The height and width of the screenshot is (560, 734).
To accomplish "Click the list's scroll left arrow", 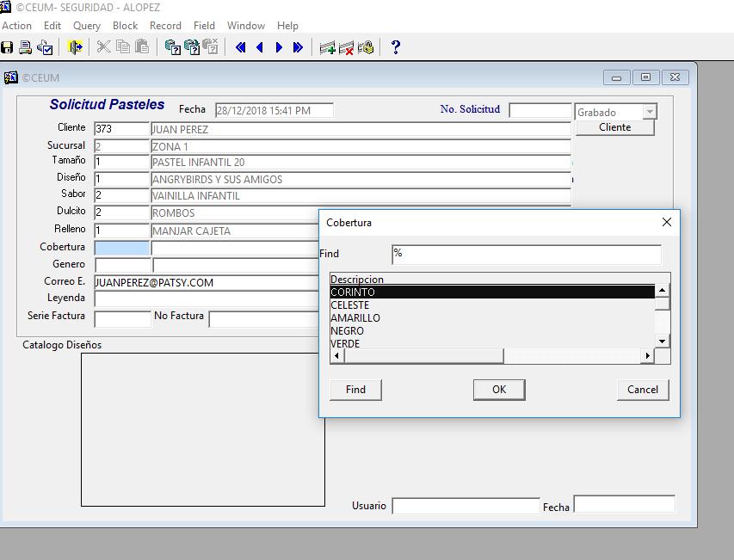I will (x=336, y=355).
